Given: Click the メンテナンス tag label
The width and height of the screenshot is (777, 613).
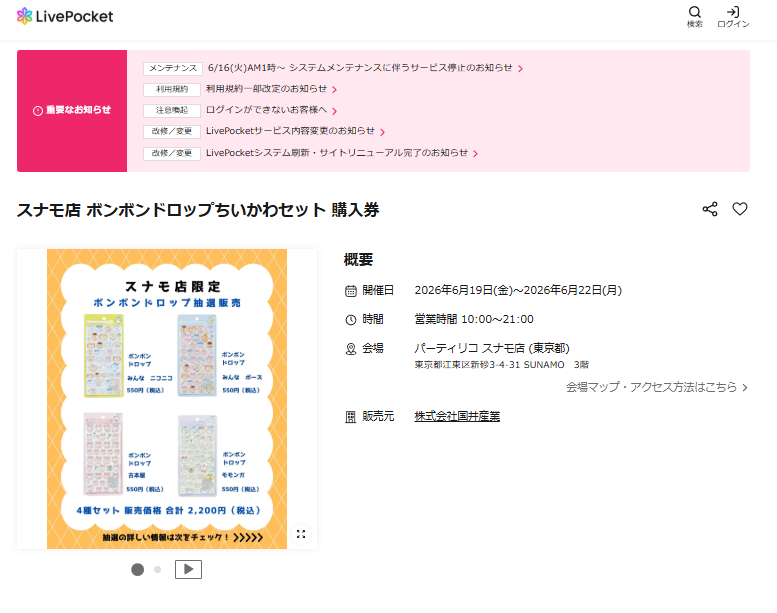Looking at the screenshot, I should coord(172,68).
